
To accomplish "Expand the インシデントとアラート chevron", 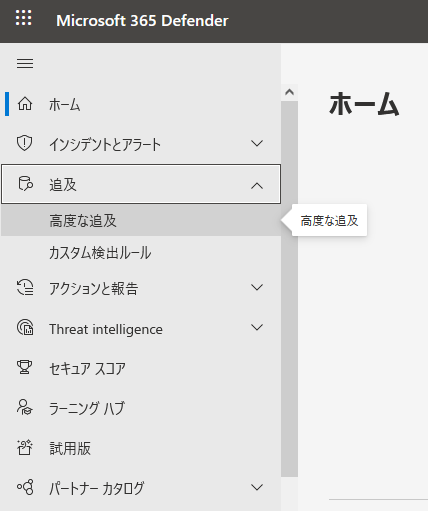I will click(257, 144).
